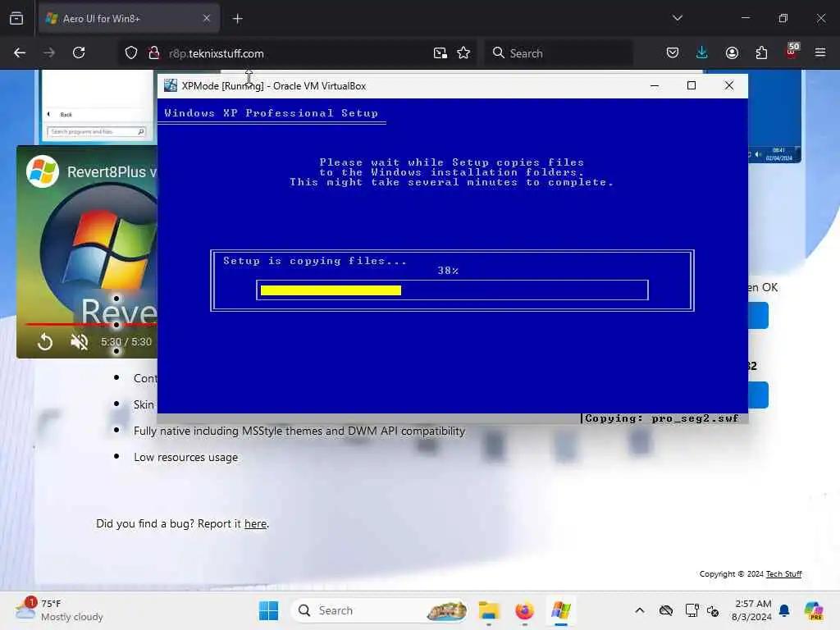Click the Revert8Plus video title
Image resolution: width=840 pixels, height=630 pixels.
point(112,172)
